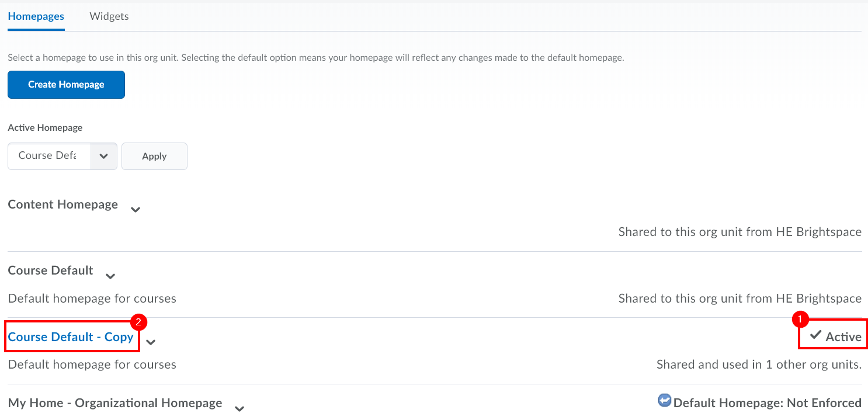Click the checkmark icon beside Active

(816, 335)
